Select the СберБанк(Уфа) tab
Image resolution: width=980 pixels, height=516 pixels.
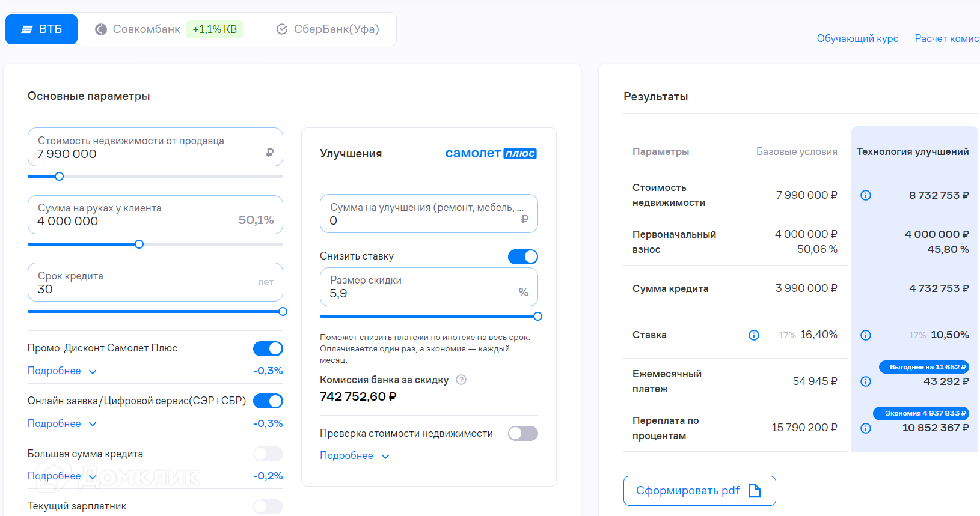tap(328, 29)
